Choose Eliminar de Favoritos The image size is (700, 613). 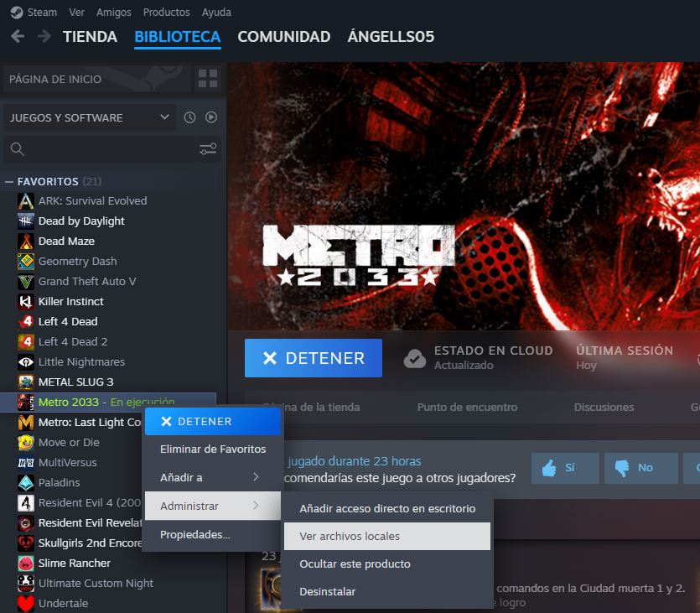213,449
